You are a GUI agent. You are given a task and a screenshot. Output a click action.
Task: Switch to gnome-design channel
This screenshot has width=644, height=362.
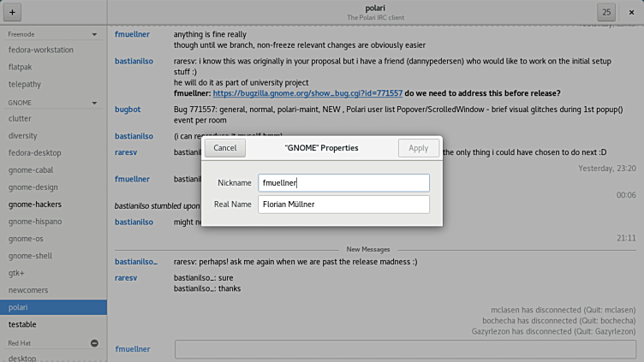pyautogui.click(x=53, y=187)
